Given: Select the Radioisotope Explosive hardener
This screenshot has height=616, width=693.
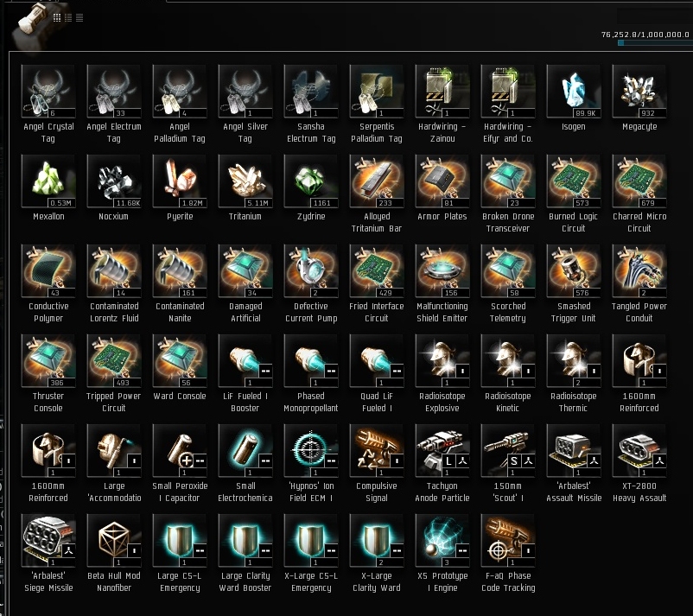Looking at the screenshot, I should [442, 360].
